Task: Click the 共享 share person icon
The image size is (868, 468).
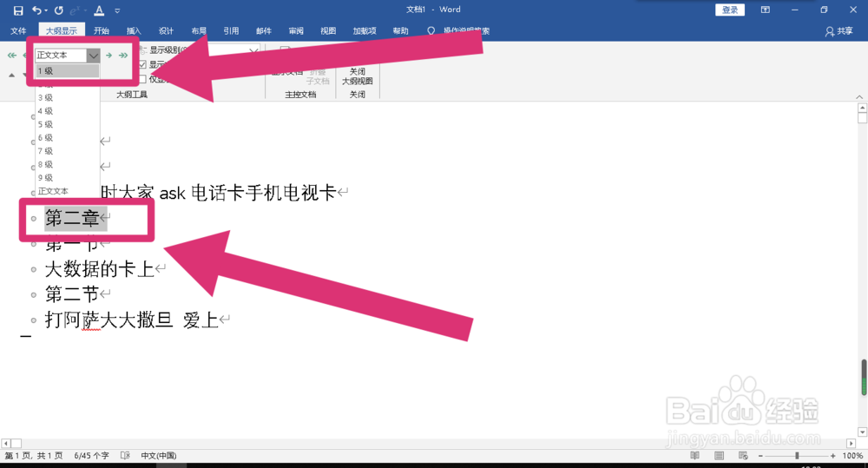Action: 829,31
